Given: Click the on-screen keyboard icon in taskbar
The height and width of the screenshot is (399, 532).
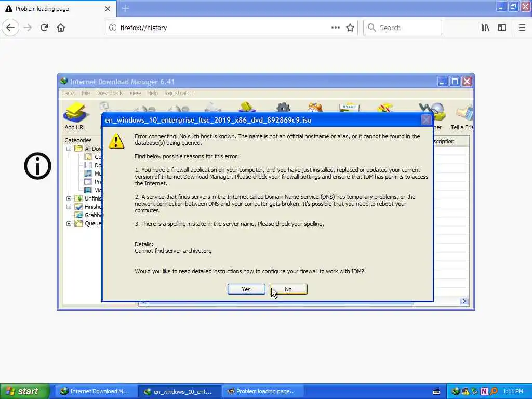Looking at the screenshot, I should point(436,392).
